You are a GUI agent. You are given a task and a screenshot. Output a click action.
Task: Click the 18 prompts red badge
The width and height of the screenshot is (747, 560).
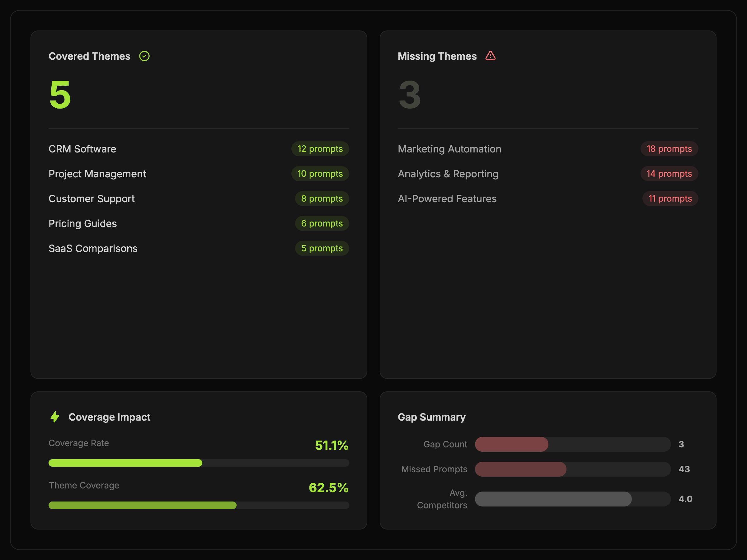click(x=669, y=149)
